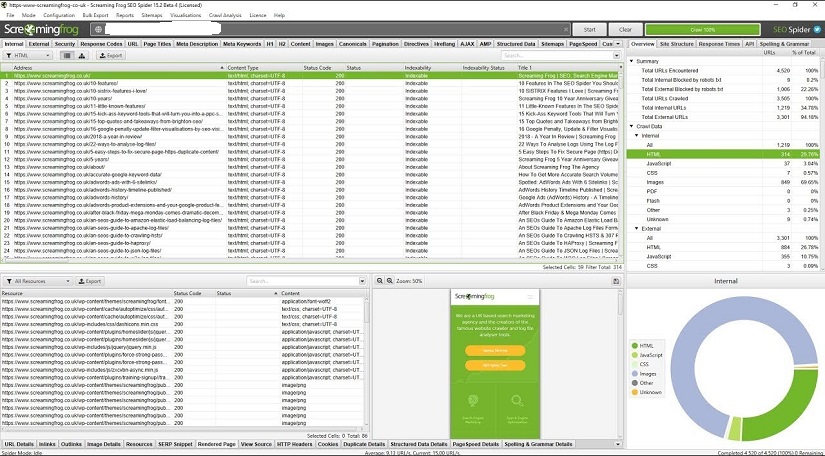
Task: Open the File menu
Action: pyautogui.click(x=10, y=15)
